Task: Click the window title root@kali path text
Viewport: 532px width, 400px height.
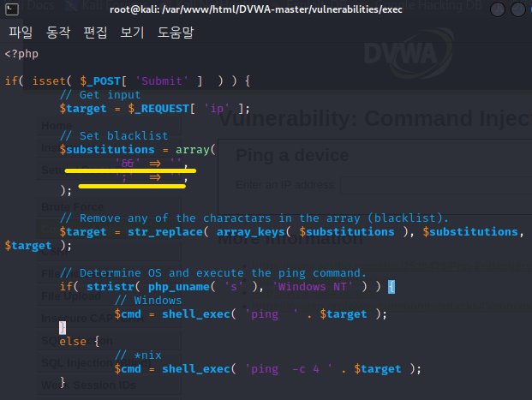Action: point(256,9)
